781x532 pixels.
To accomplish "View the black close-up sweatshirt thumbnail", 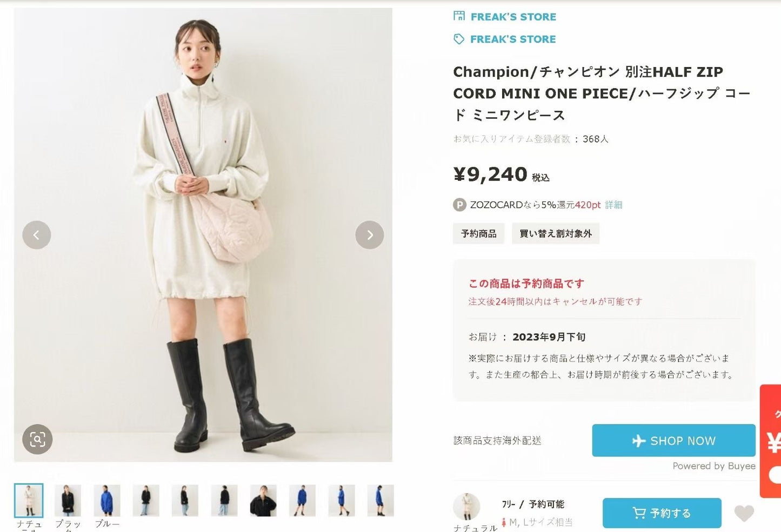I will [x=263, y=500].
